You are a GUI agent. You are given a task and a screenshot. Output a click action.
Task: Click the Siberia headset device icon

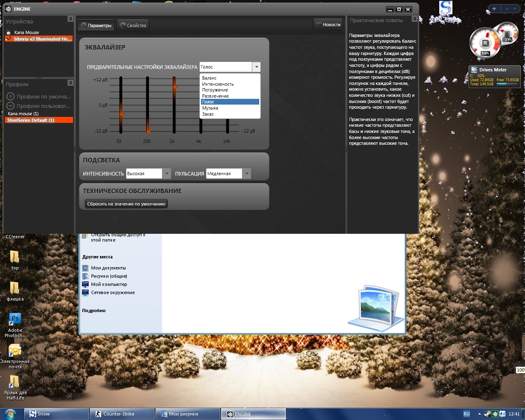pyautogui.click(x=9, y=39)
